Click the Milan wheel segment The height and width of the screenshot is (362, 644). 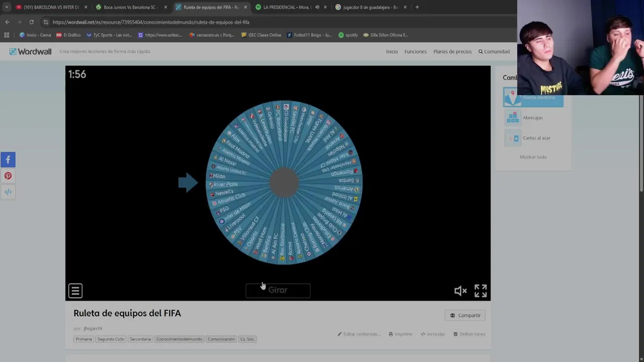218,176
